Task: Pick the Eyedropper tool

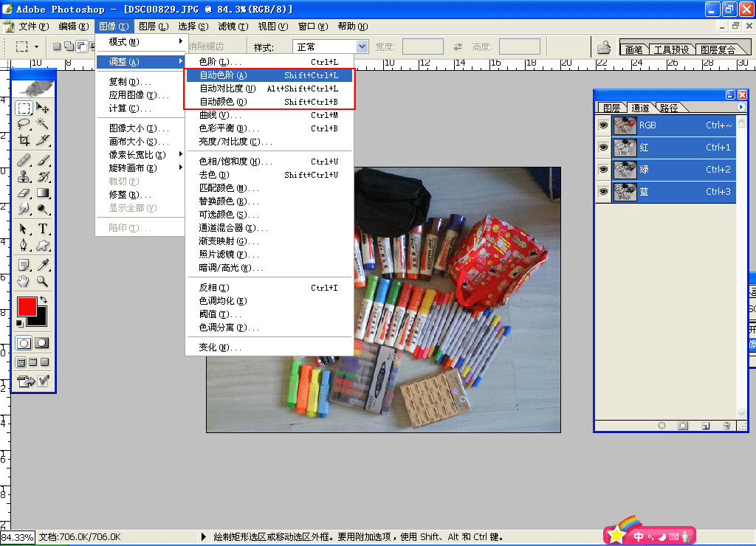Action: click(x=42, y=265)
